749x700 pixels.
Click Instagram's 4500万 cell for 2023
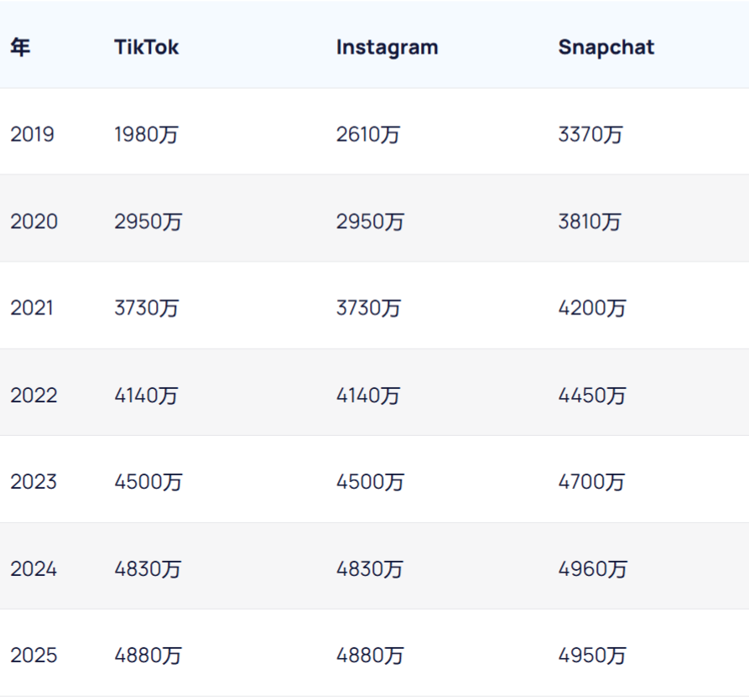[370, 482]
